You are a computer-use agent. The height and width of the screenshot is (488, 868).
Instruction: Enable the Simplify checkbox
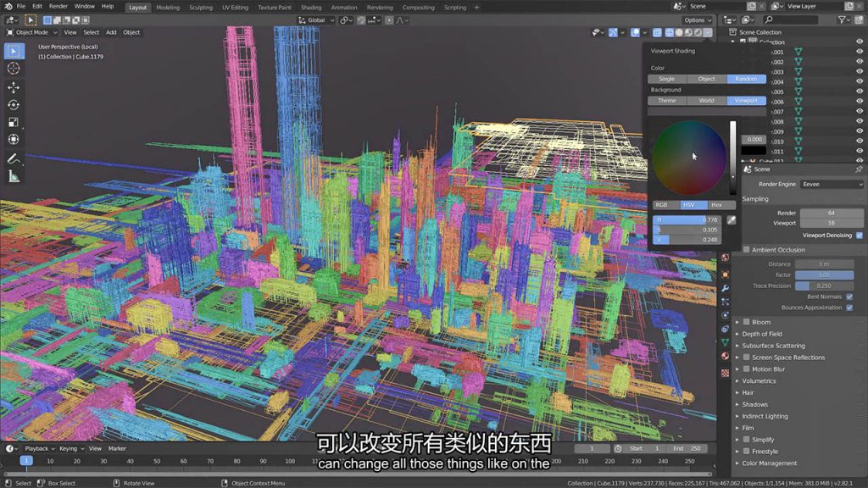tap(746, 440)
